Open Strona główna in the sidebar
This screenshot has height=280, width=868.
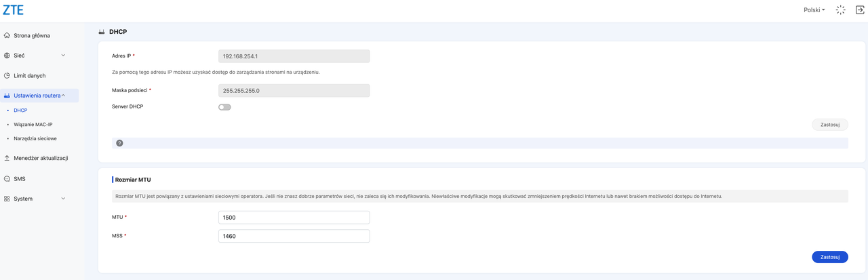(x=32, y=35)
